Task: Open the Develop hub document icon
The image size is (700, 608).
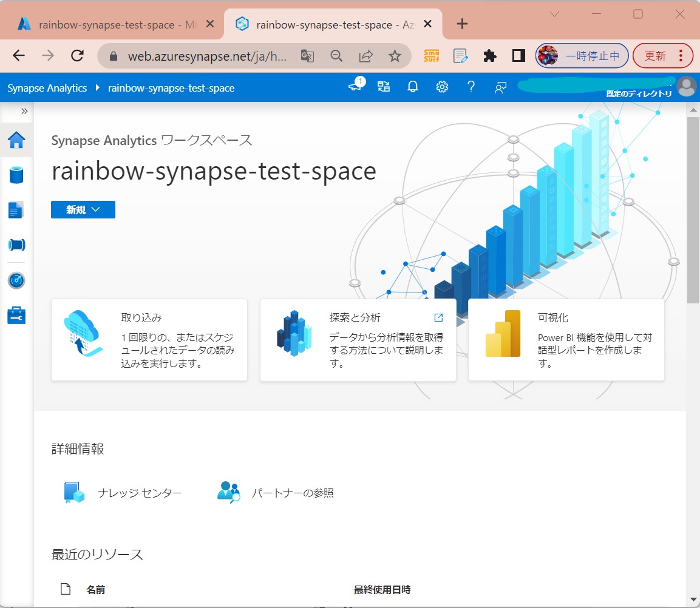Action: (x=16, y=210)
